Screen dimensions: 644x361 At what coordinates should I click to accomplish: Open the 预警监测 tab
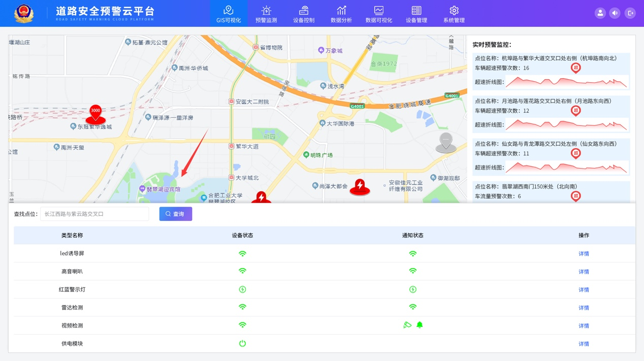(x=266, y=14)
